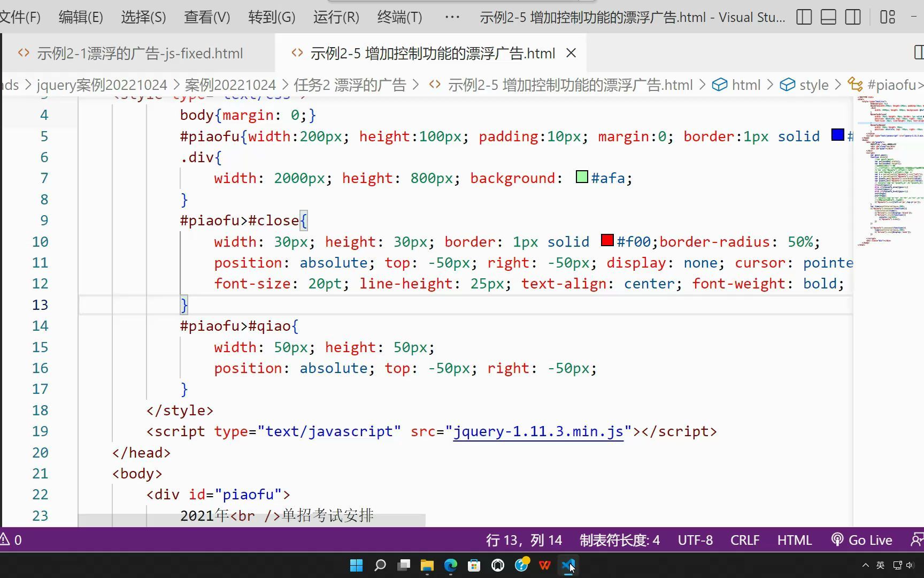Show more menu items via the ellipsis
Screen dimensions: 924x578
[x=452, y=17]
